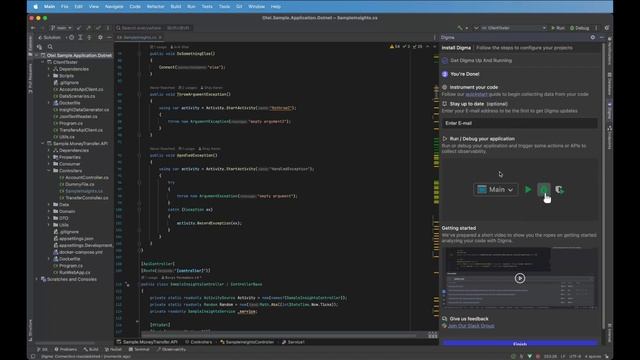Click the back navigation arrow in toolbar
The image size is (640, 360).
(33, 28)
